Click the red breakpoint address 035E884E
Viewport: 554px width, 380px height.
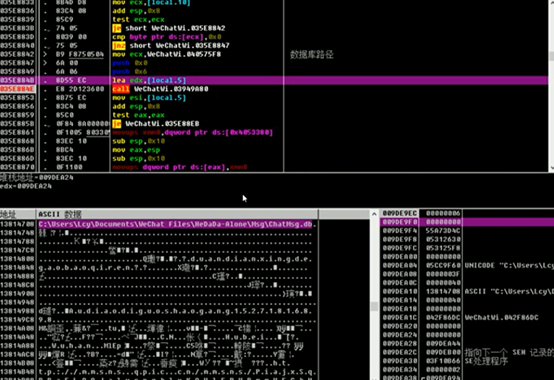click(x=18, y=89)
